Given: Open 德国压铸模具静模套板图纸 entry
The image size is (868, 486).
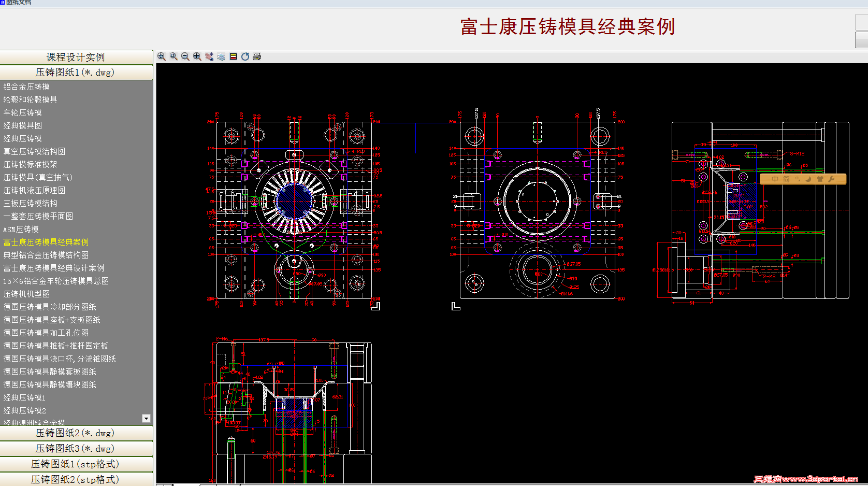Looking at the screenshot, I should pos(50,371).
